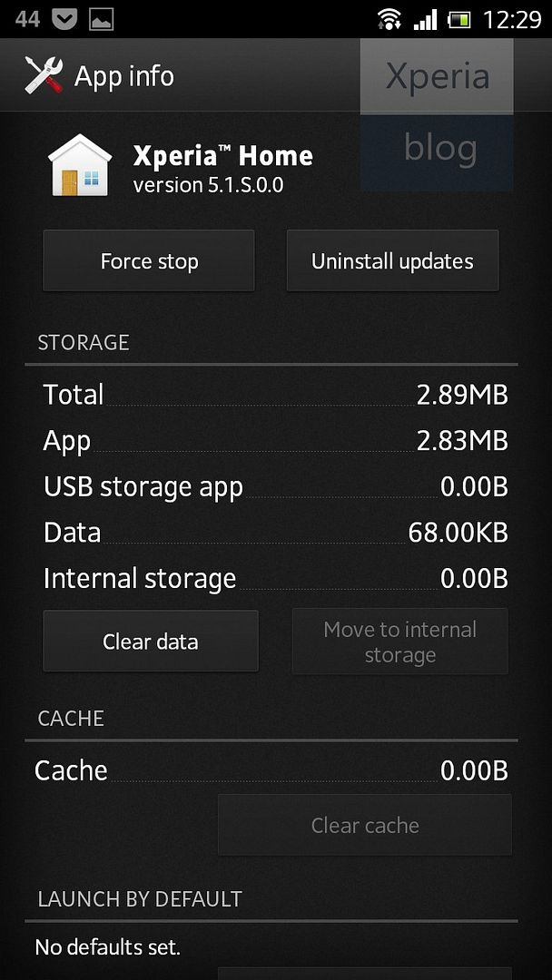This screenshot has height=980, width=552.
Task: Tap the Data 68.00KB row
Action: 275,533
